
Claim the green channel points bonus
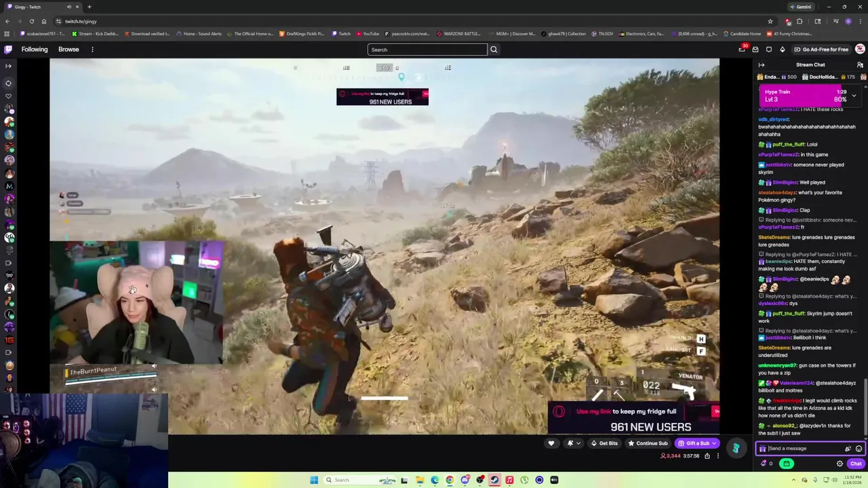pos(787,464)
